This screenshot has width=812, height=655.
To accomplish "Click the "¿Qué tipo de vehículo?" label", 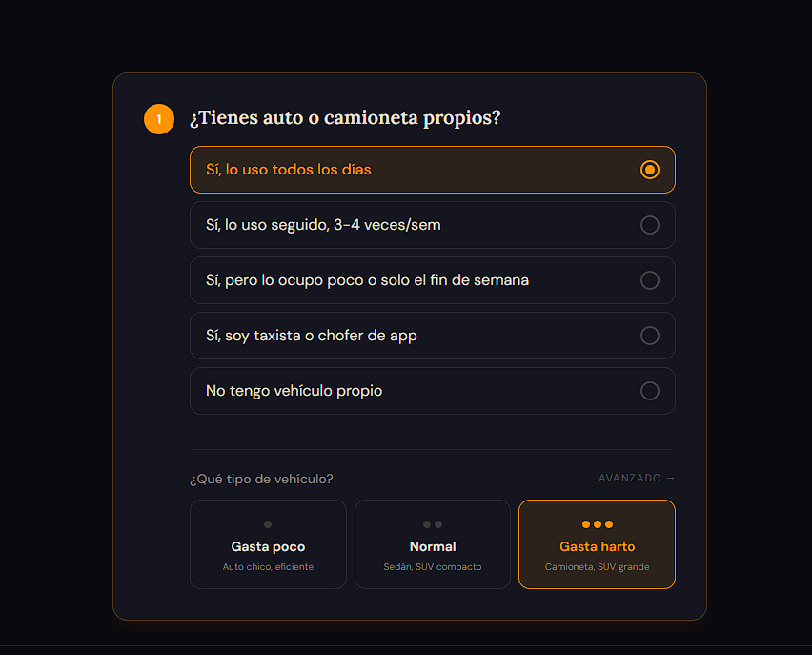I will click(261, 479).
